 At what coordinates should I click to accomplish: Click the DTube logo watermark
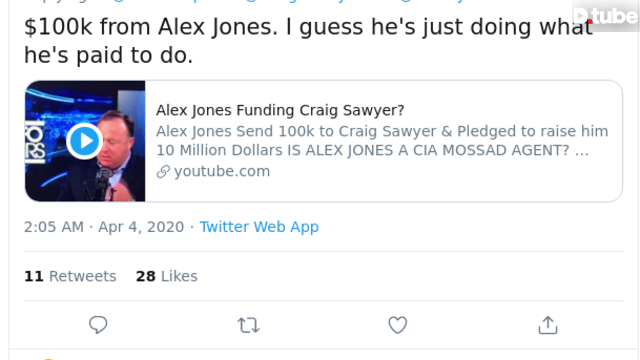pos(605,16)
